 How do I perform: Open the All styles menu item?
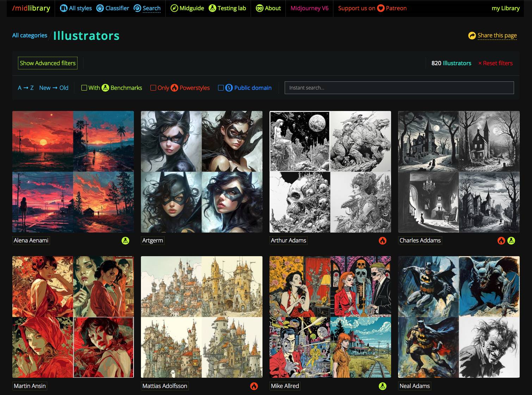(x=76, y=8)
